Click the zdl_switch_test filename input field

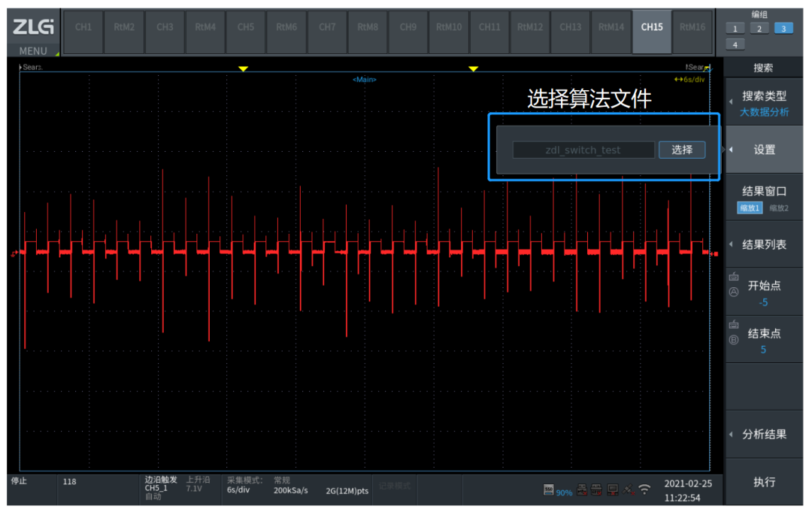(x=583, y=150)
